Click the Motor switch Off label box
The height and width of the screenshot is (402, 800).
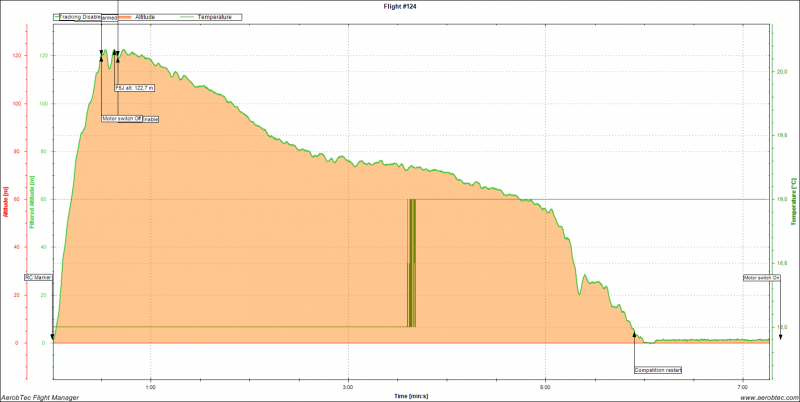tap(122, 118)
